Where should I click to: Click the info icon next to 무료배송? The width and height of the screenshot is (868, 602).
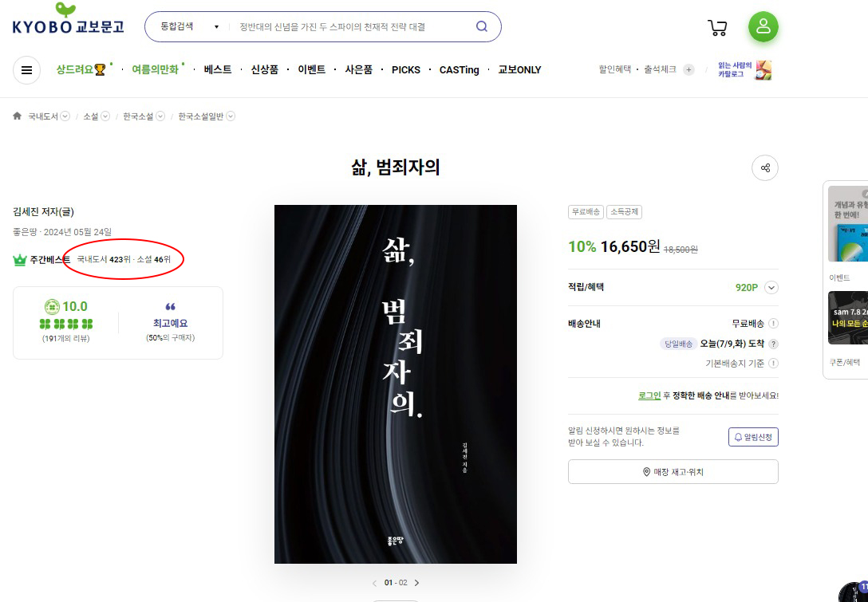tap(773, 324)
